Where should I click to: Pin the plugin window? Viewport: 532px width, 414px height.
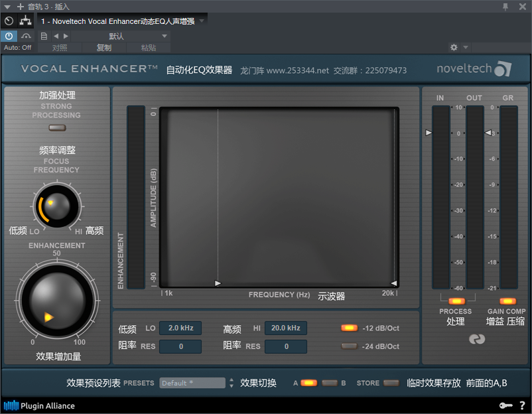[505, 7]
